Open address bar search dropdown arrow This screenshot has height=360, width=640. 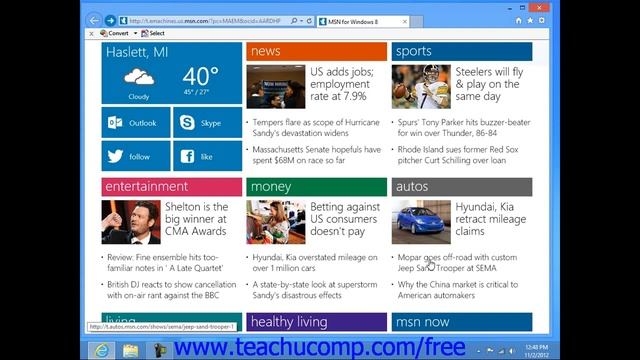click(301, 21)
